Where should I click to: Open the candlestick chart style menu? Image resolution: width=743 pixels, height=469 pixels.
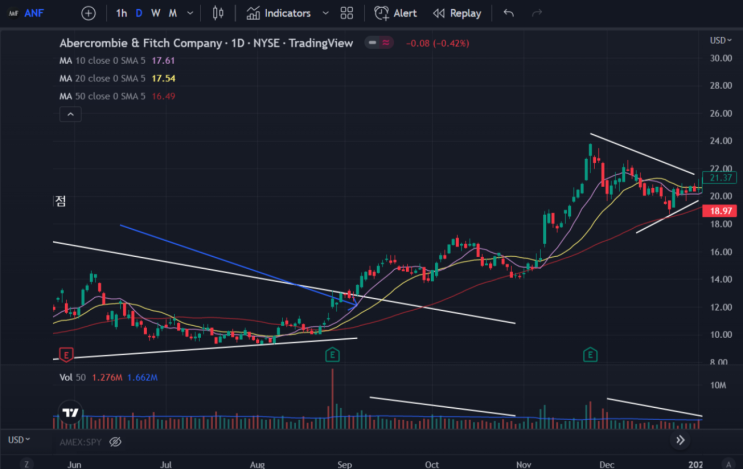pyautogui.click(x=218, y=13)
